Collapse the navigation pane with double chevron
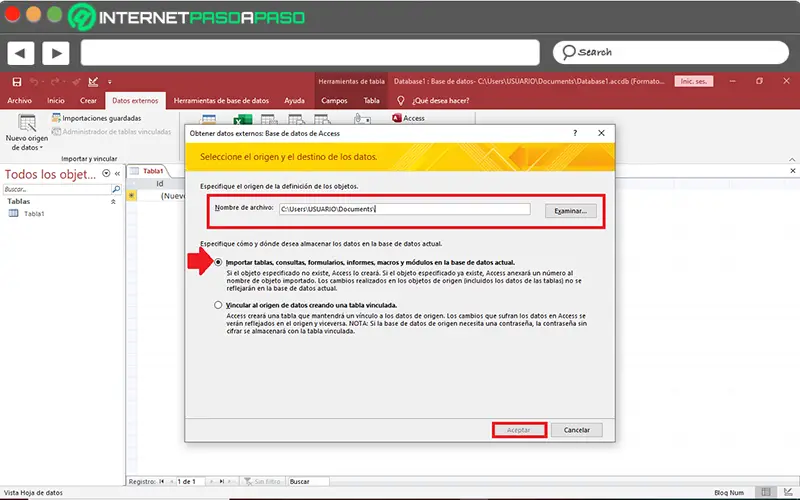Image resolution: width=800 pixels, height=500 pixels. coord(117,173)
